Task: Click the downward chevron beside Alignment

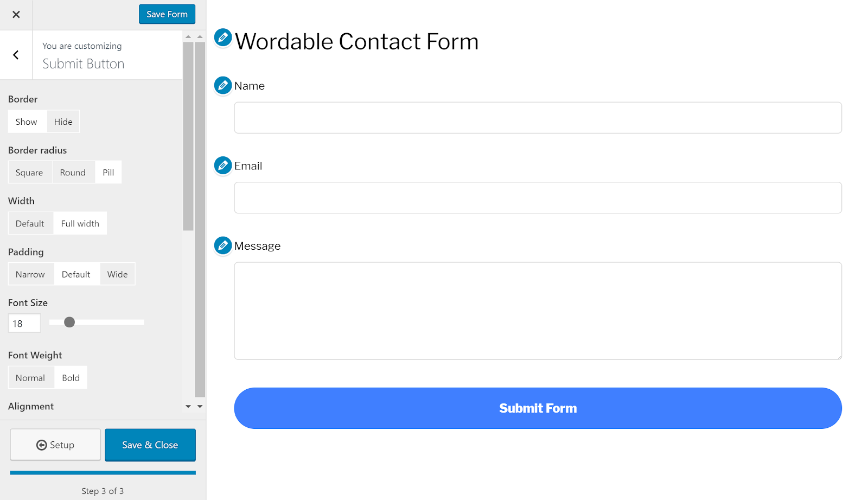Action: point(188,406)
